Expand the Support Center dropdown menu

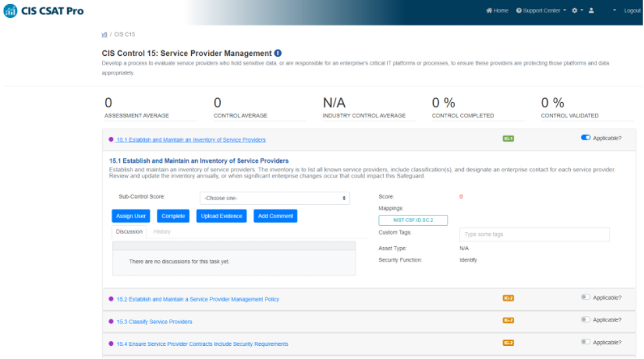(541, 11)
